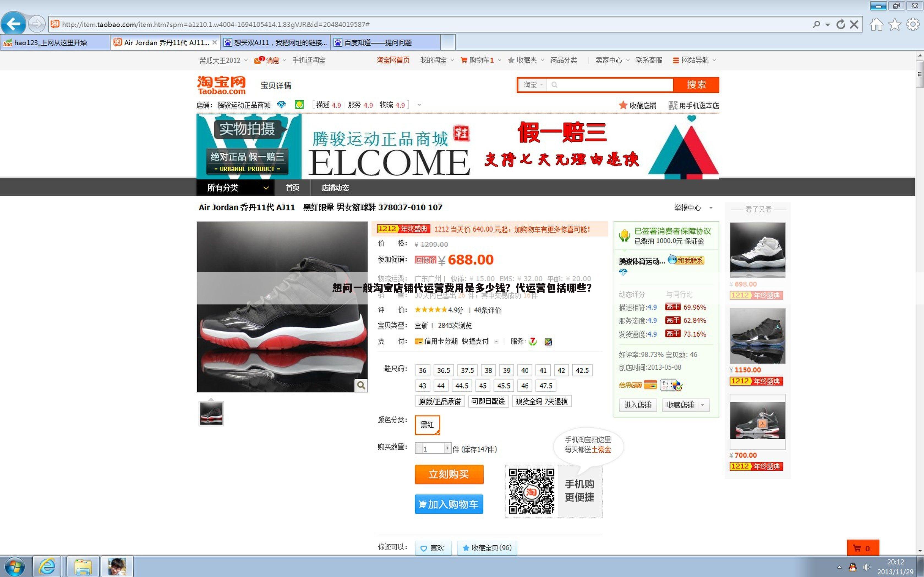Open file explorer from taskbar

pyautogui.click(x=83, y=566)
